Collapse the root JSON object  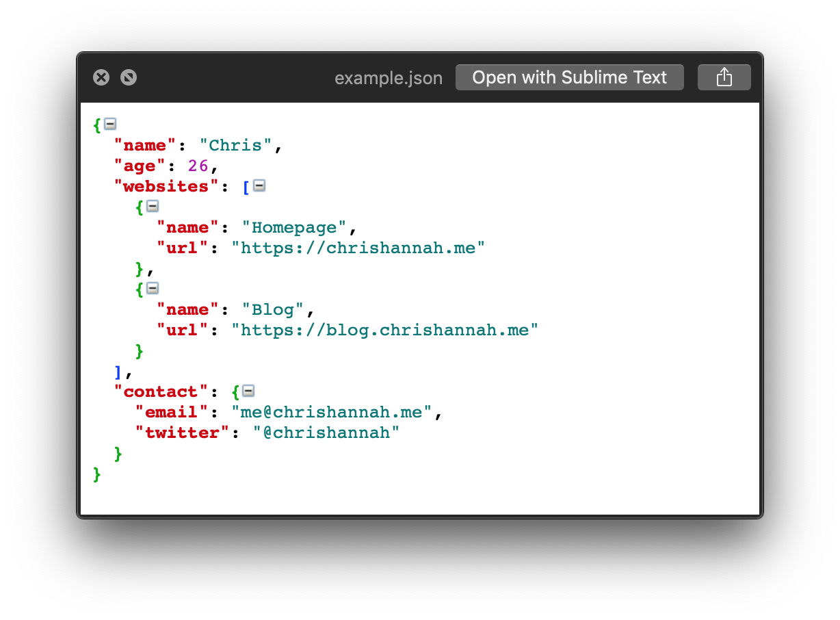click(x=110, y=124)
